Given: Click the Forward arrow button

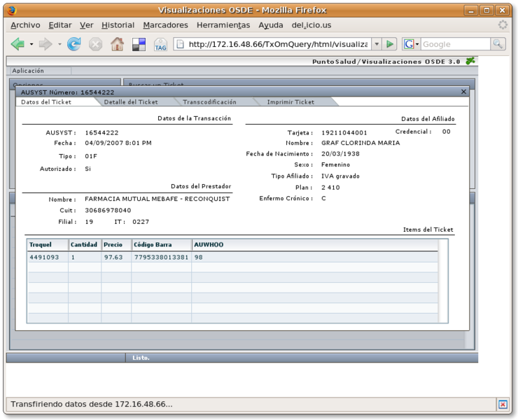Looking at the screenshot, I should pyautogui.click(x=45, y=44).
